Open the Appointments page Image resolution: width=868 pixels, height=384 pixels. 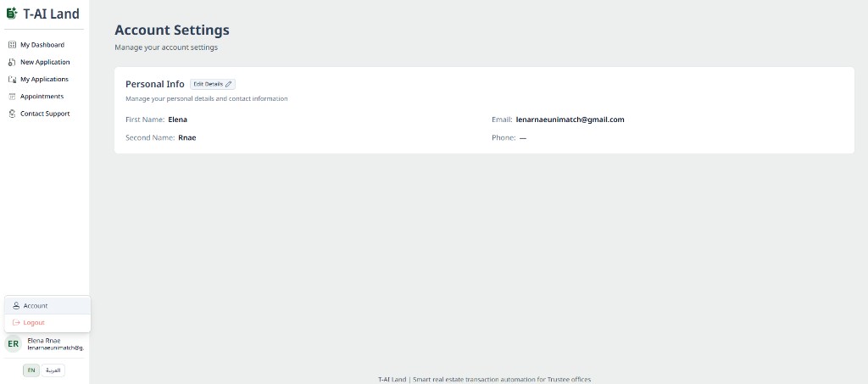point(44,97)
